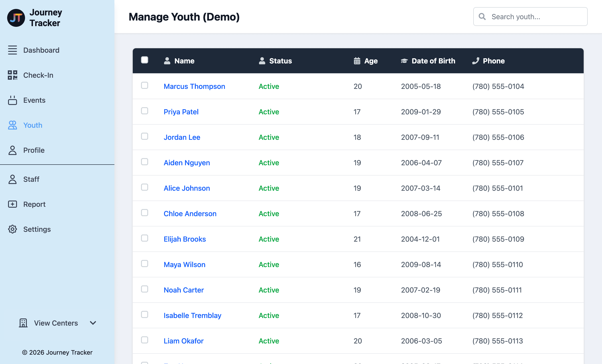Check the box for Chloe Anderson

click(x=145, y=213)
